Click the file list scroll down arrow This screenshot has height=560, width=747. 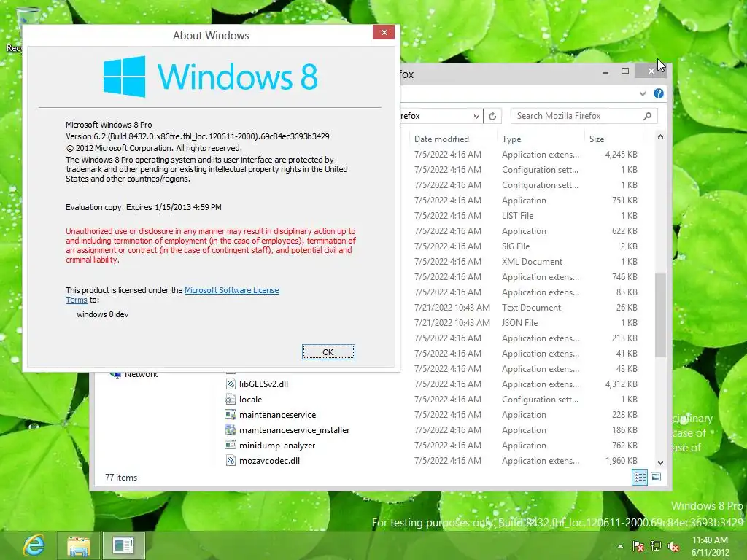tap(660, 462)
